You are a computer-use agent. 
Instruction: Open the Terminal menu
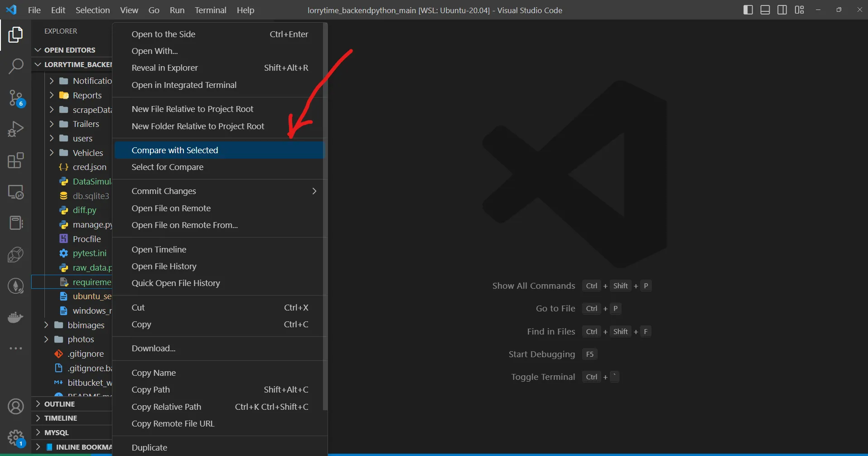(x=210, y=10)
